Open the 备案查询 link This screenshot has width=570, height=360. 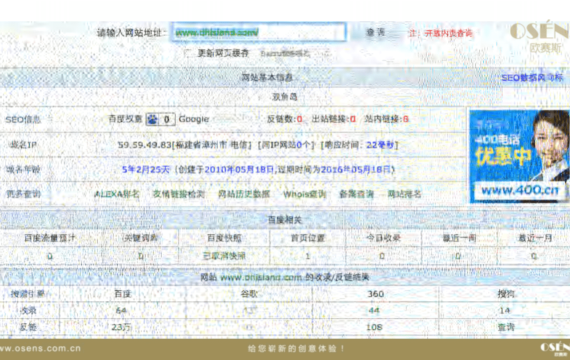(356, 194)
